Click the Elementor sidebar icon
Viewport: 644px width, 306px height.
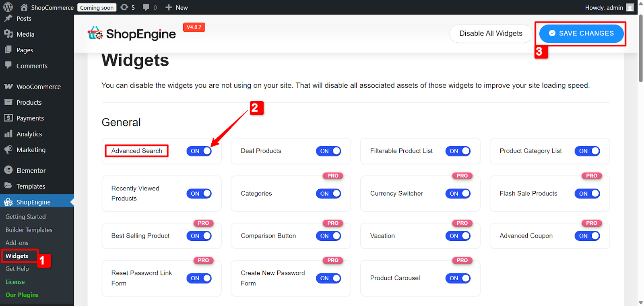tap(8, 170)
